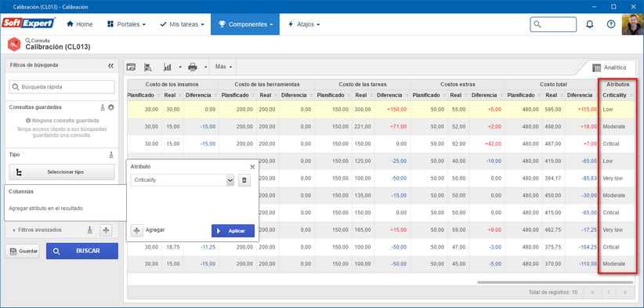This screenshot has height=308, width=644.
Task: Click page number 1 in pager
Action: pos(609,292)
